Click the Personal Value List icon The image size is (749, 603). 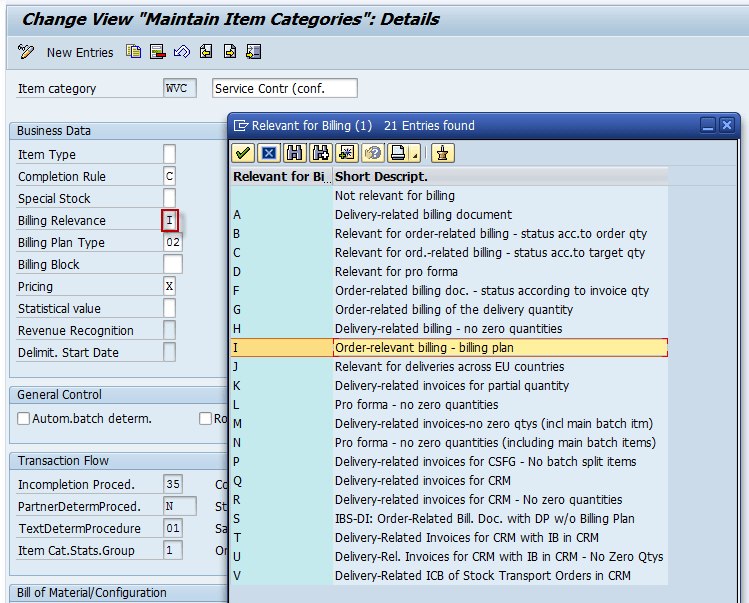(442, 153)
